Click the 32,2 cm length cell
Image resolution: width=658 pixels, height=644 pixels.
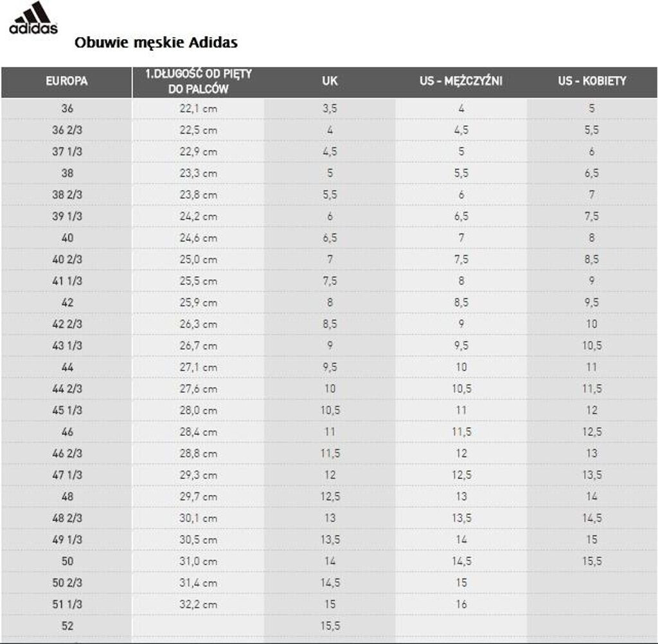pos(199,604)
